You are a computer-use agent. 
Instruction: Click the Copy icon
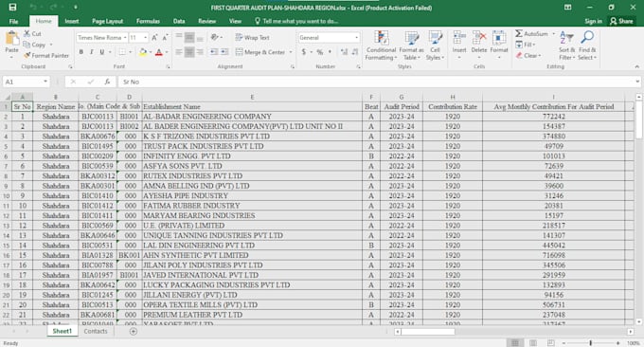(27, 45)
